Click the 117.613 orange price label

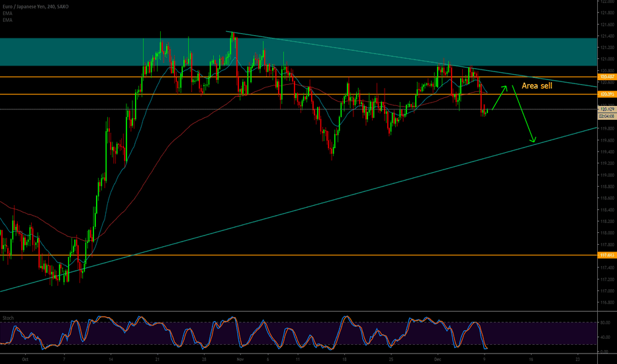[x=606, y=255]
